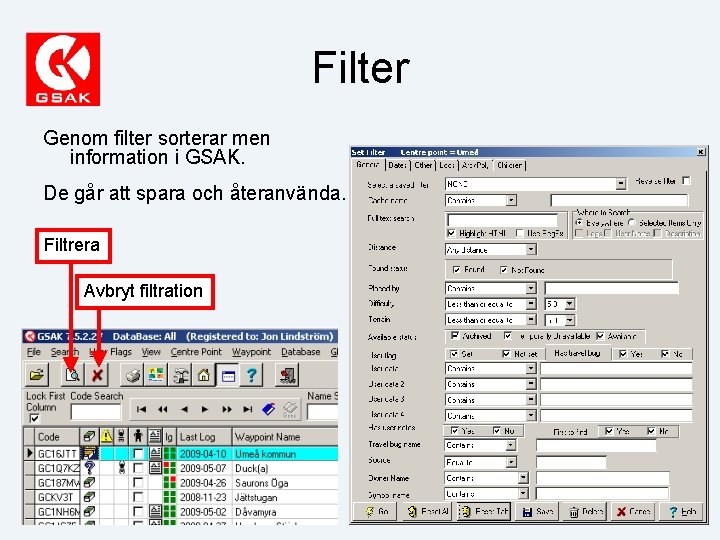Screen dimensions: 720x540
Task: Open the Cache name condition dropdown
Action: point(512,200)
